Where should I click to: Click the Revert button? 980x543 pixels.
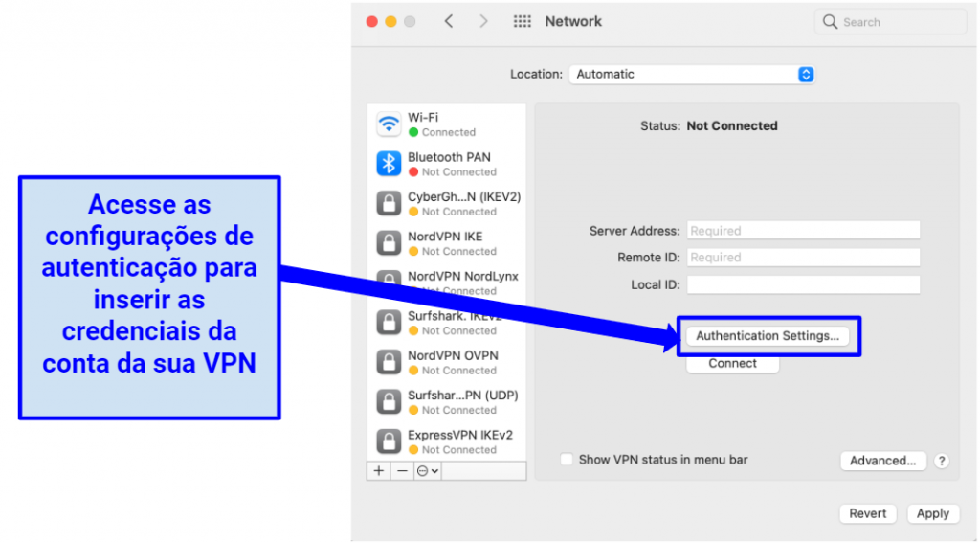(867, 513)
